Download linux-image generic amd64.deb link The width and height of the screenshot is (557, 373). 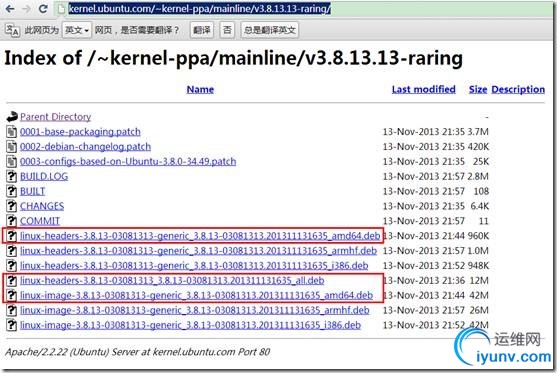coord(196,295)
